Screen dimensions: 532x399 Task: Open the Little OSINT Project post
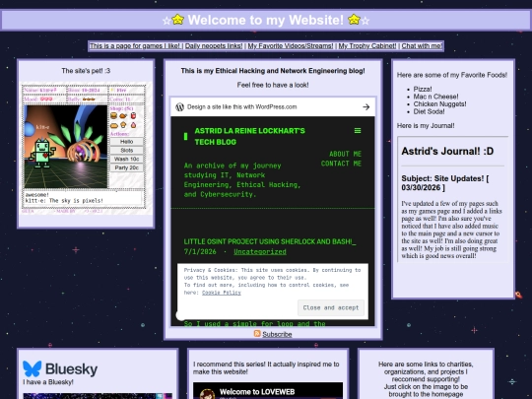pos(270,241)
